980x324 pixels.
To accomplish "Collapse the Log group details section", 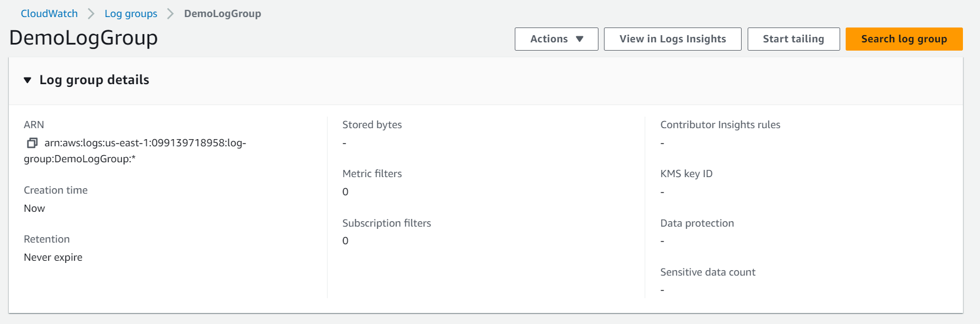I will (28, 80).
